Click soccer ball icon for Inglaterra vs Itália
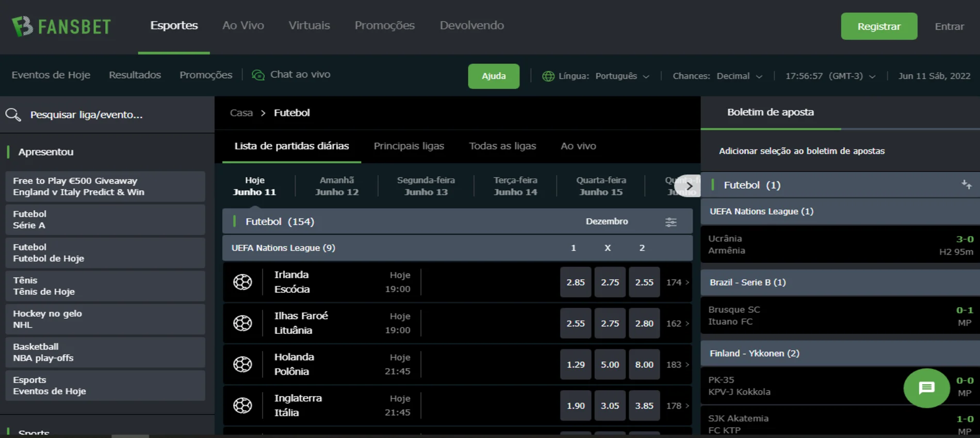 pyautogui.click(x=242, y=406)
